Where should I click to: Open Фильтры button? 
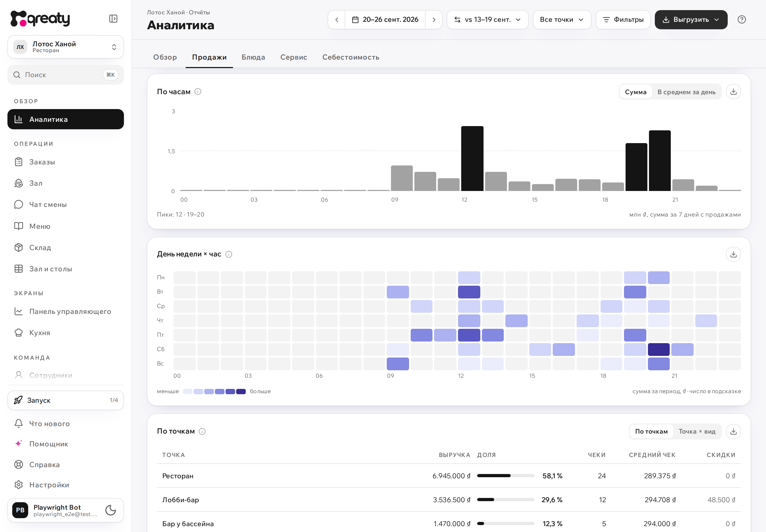(x=623, y=20)
